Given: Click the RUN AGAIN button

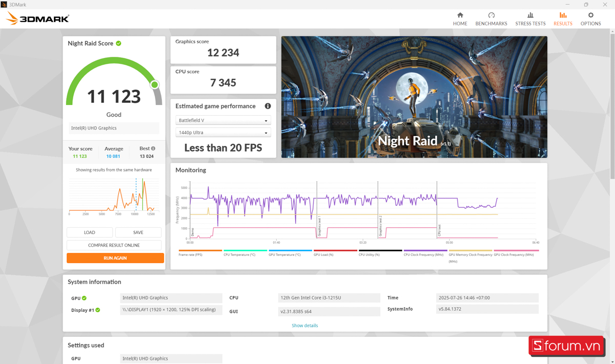Looking at the screenshot, I should click(115, 258).
